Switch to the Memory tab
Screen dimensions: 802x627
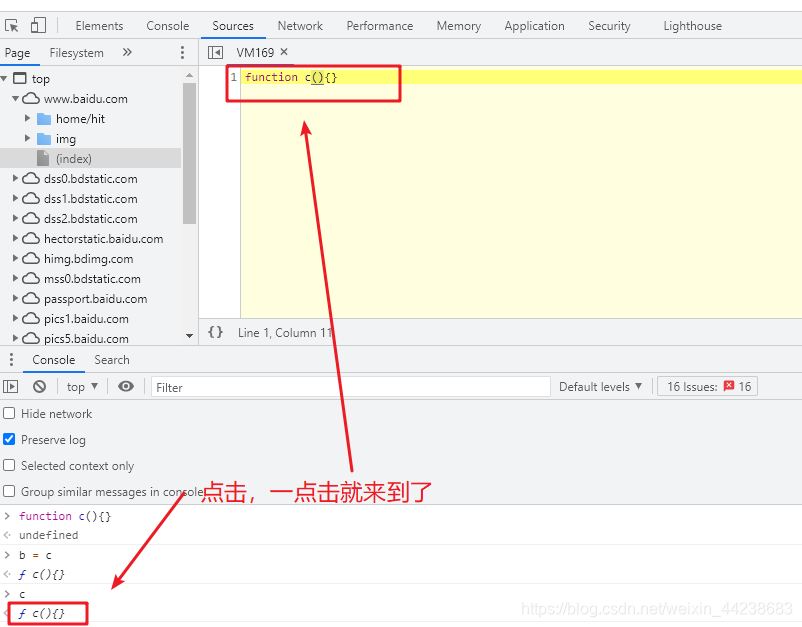pyautogui.click(x=459, y=26)
